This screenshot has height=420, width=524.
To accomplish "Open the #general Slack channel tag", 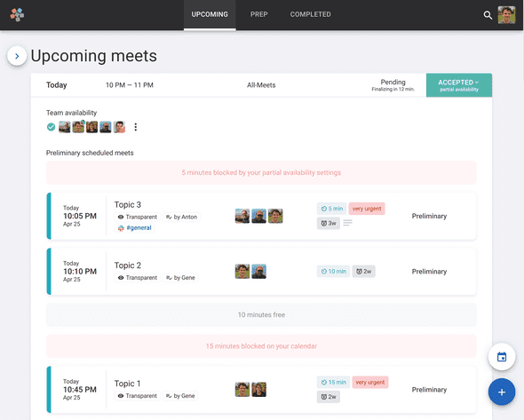I will coord(135,228).
